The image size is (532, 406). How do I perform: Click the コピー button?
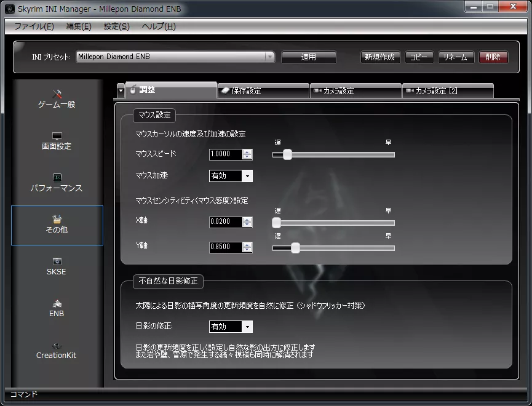coord(419,57)
